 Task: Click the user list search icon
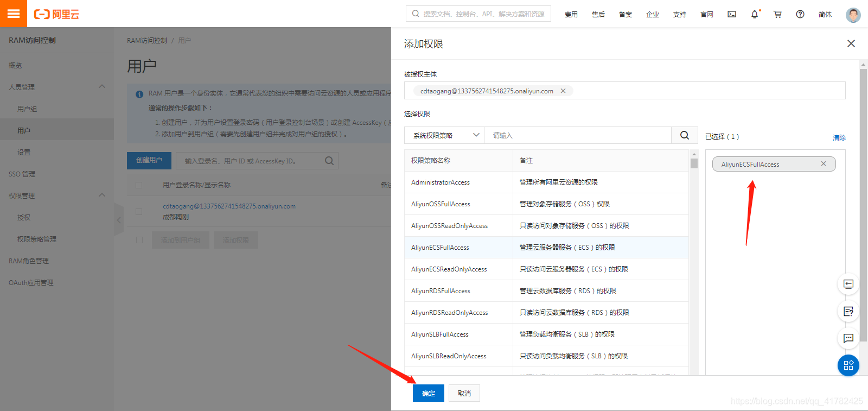[x=329, y=161]
